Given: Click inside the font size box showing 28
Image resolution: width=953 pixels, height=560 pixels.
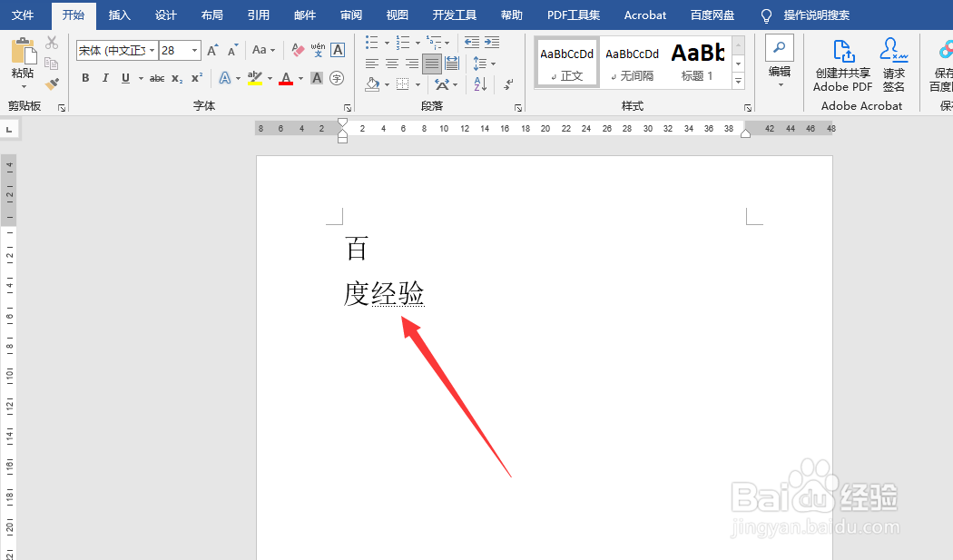Looking at the screenshot, I should [x=174, y=51].
